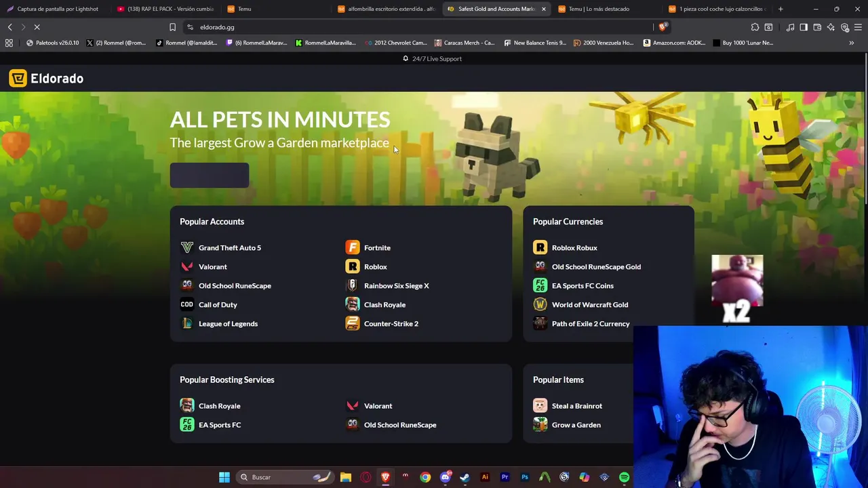Go back to previous page
The width and height of the screenshot is (868, 488).
click(10, 27)
